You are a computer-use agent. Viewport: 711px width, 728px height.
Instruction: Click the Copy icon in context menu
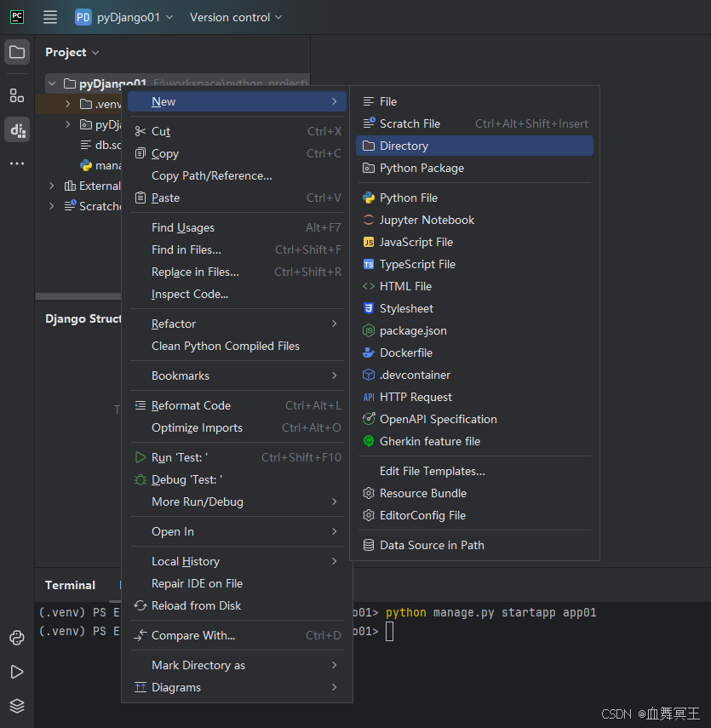(x=140, y=153)
